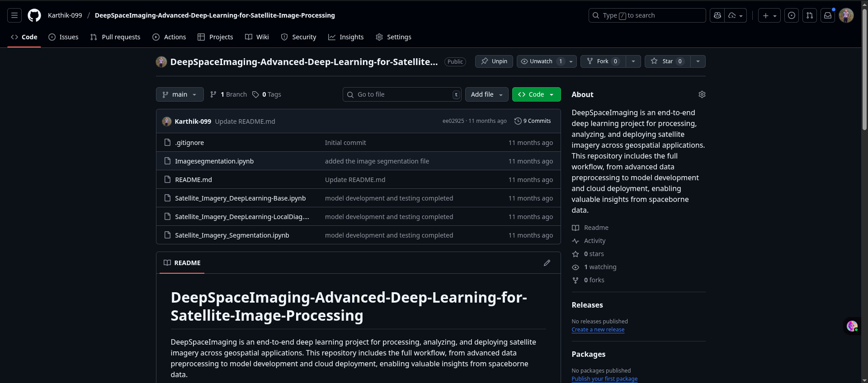The width and height of the screenshot is (868, 383).
Task: Fork this repository
Action: click(603, 61)
